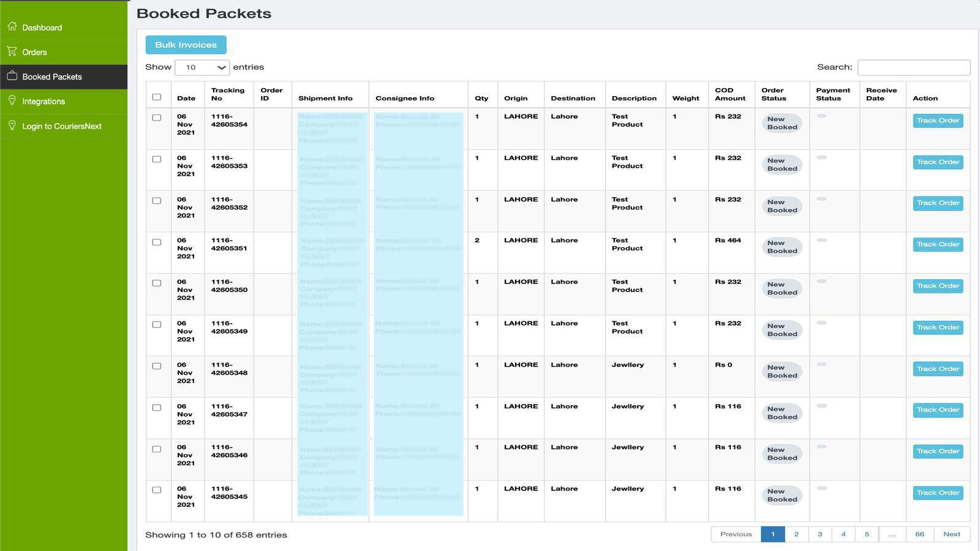Screen dimensions: 980x551
Task: Open Orders in the sidebar menu
Action: 34,52
